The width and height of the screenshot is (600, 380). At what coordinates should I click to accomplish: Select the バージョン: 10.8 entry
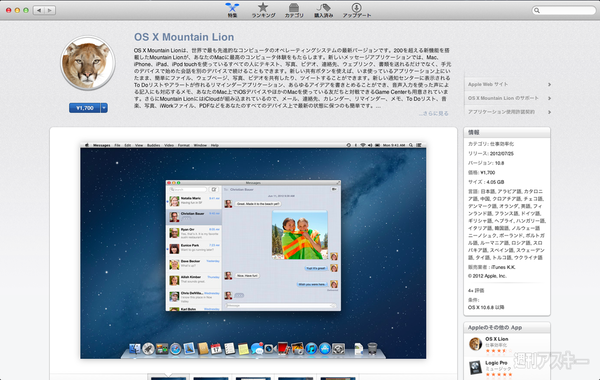(486, 163)
